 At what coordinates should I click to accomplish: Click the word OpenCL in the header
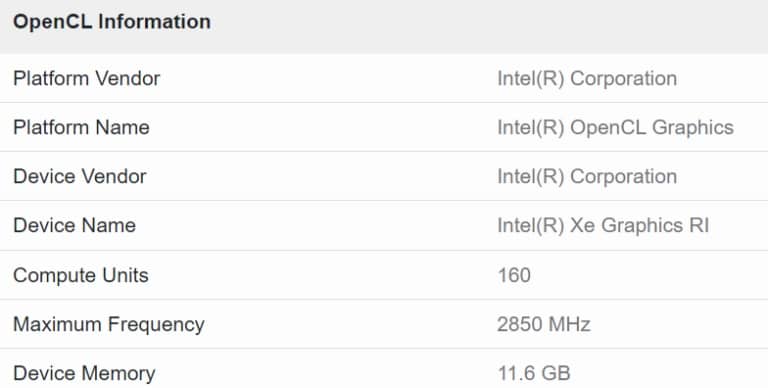[x=52, y=22]
